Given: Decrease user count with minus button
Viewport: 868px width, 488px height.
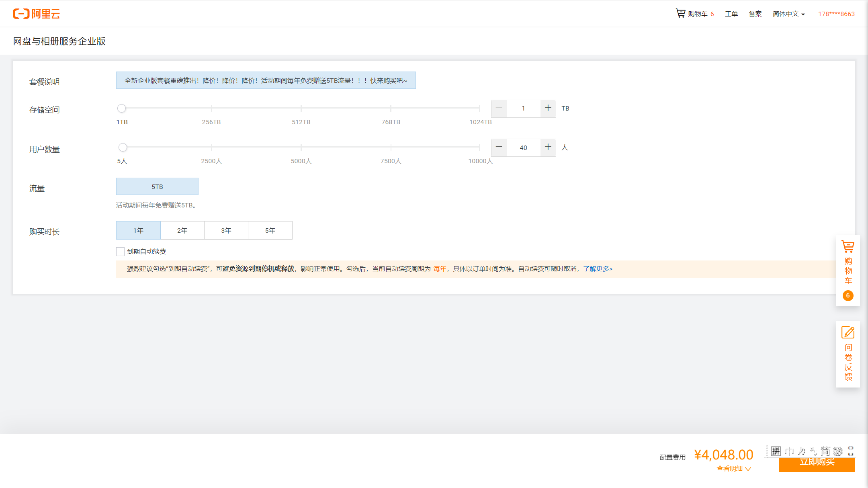Looking at the screenshot, I should click(499, 147).
